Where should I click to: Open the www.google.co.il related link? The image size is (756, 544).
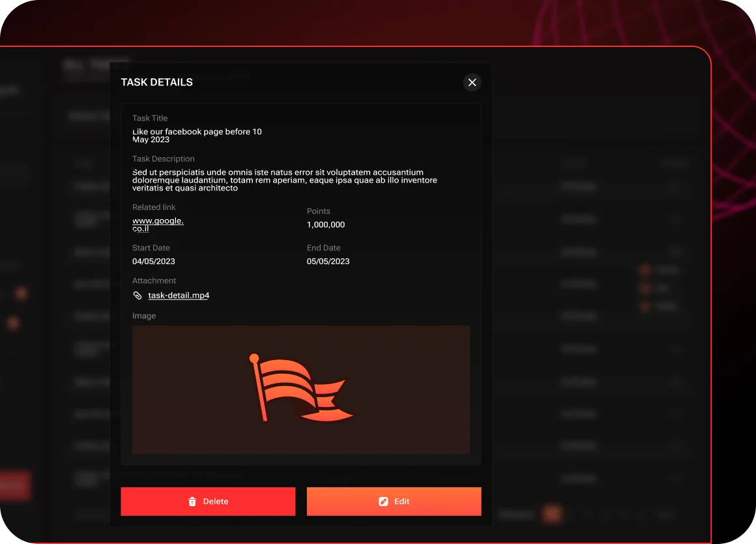(x=158, y=224)
